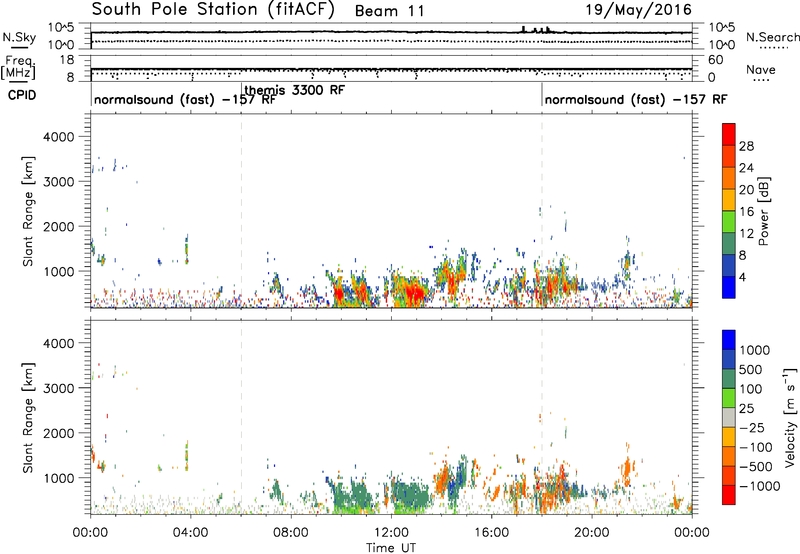Click the '00:00' label at the axis start

(90, 533)
